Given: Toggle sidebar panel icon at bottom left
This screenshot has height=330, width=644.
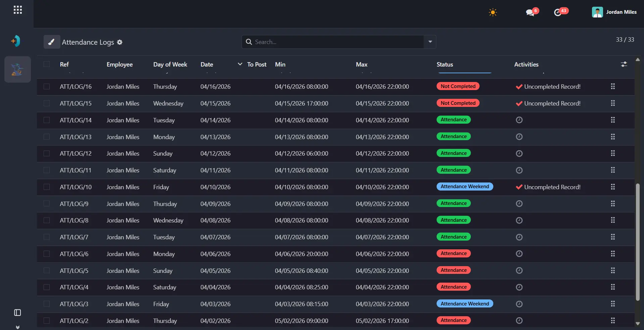Looking at the screenshot, I should click(17, 313).
